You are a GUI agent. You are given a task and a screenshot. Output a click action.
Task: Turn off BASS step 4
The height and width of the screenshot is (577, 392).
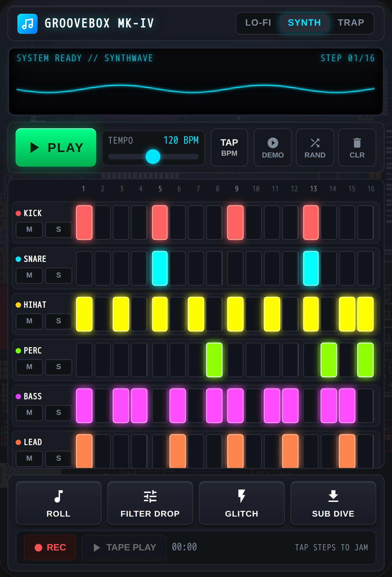click(x=139, y=406)
